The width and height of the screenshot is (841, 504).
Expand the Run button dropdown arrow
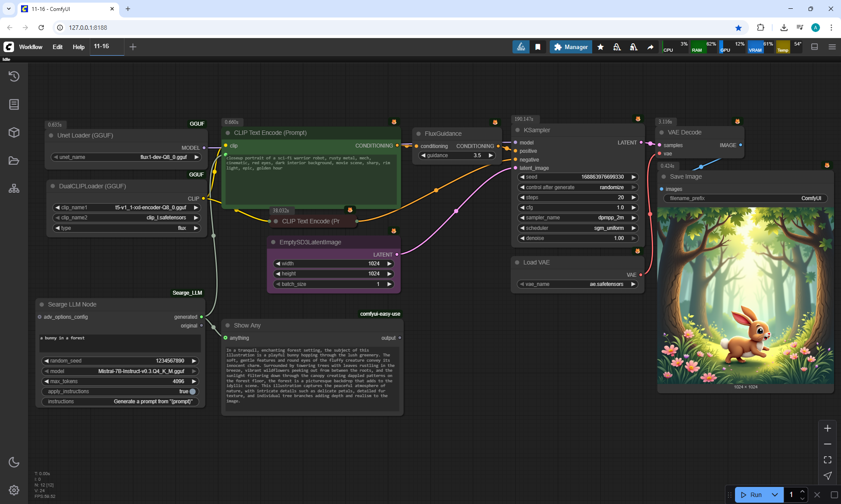774,495
